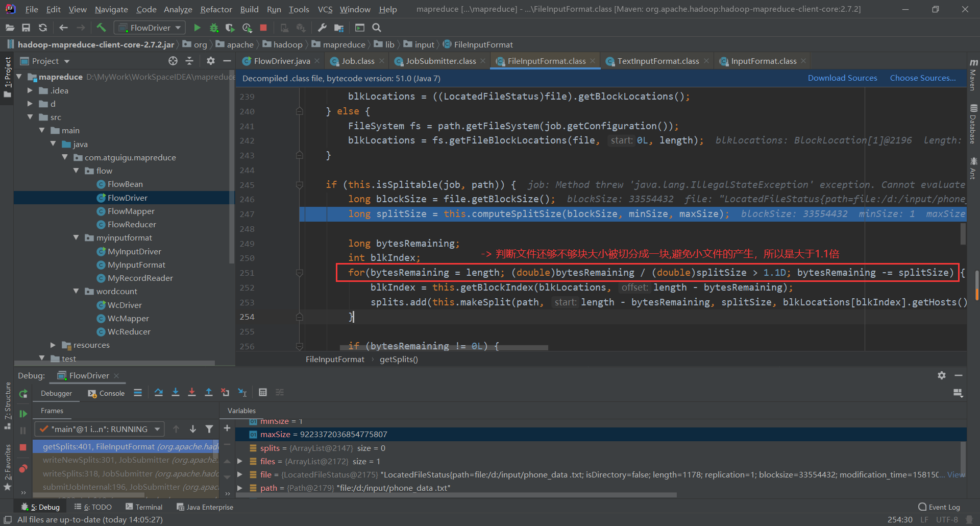Open the Refactor menu
This screenshot has width=980, height=526.
coord(216,9)
